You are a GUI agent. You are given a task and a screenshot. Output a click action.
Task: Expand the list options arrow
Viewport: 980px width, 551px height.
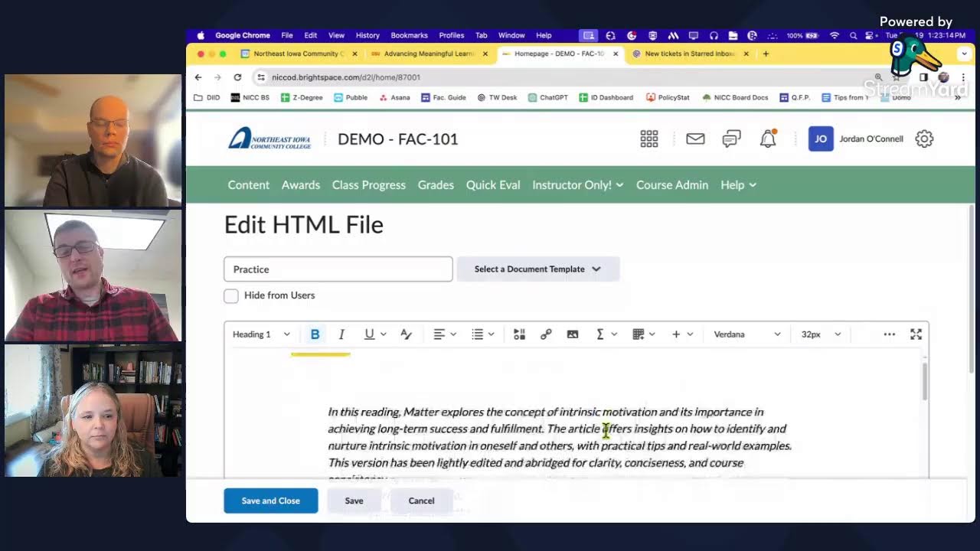point(492,334)
